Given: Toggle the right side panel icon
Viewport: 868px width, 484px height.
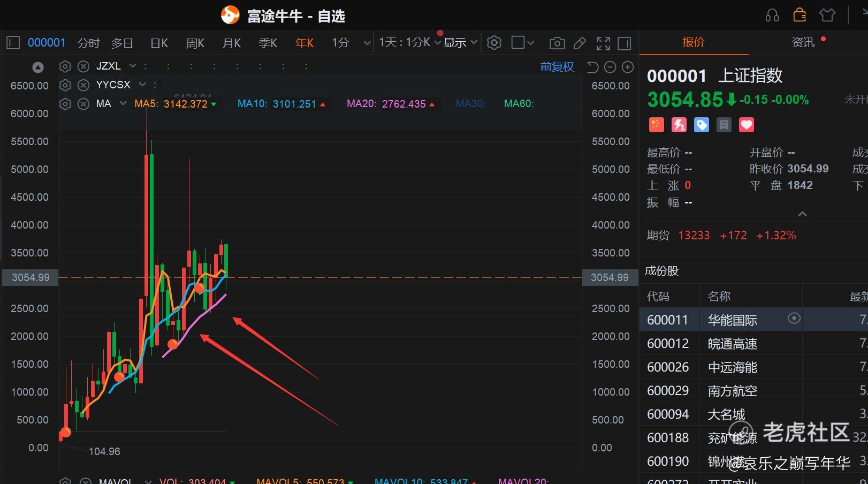Looking at the screenshot, I should tap(625, 43).
